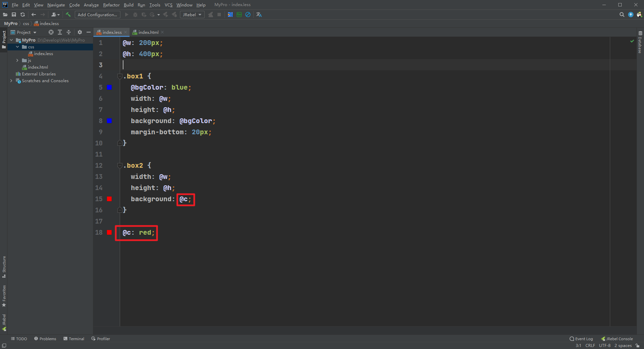Click the Stop square icon
The height and width of the screenshot is (349, 644).
point(219,15)
